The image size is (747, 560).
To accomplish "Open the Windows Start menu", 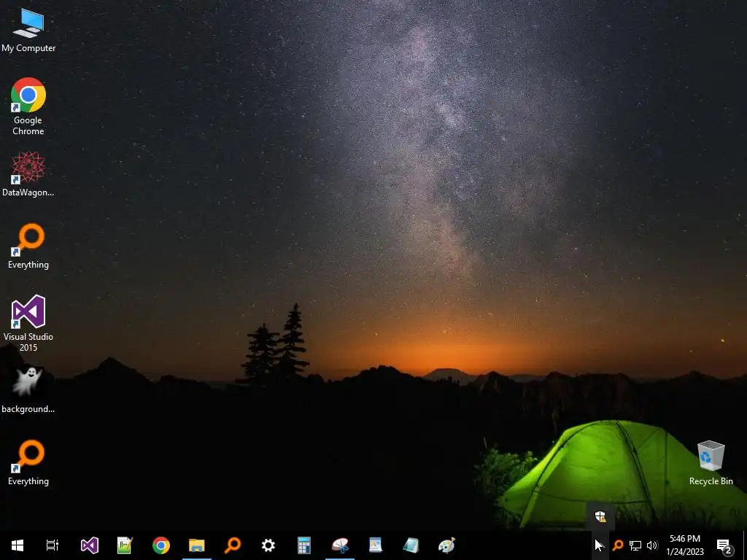I will (18, 545).
